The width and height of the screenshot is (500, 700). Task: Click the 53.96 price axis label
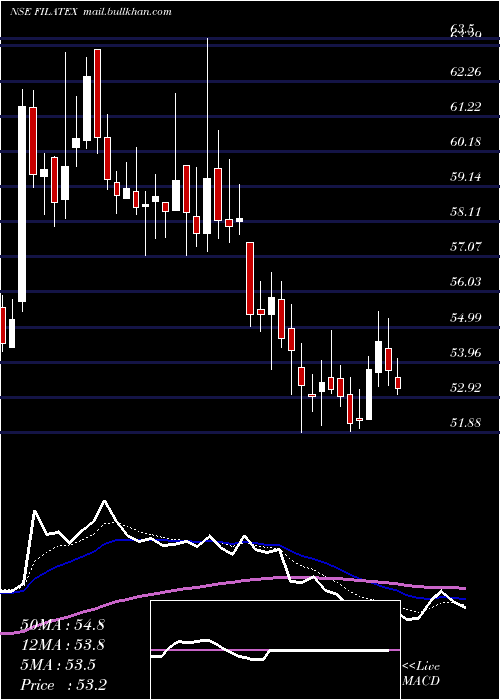466,353
